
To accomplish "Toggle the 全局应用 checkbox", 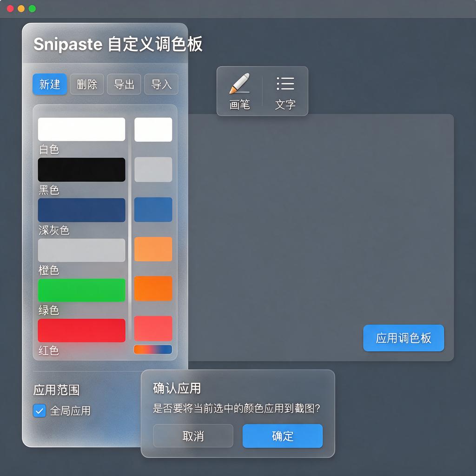I will coord(40,411).
